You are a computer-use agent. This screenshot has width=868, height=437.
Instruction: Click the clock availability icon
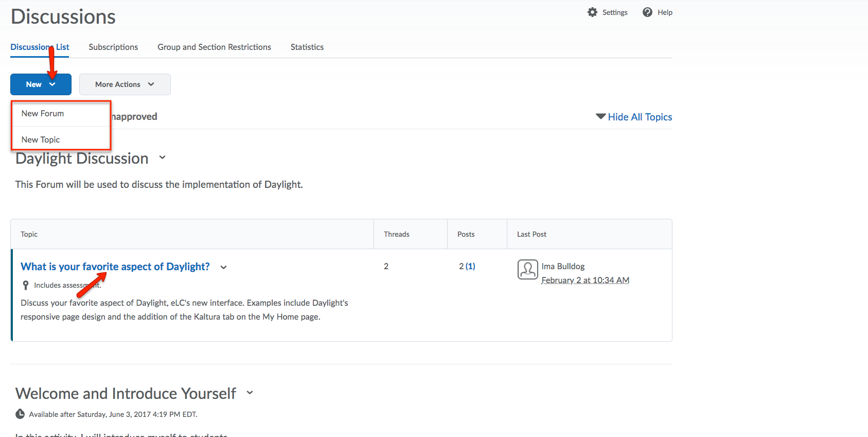pos(20,414)
